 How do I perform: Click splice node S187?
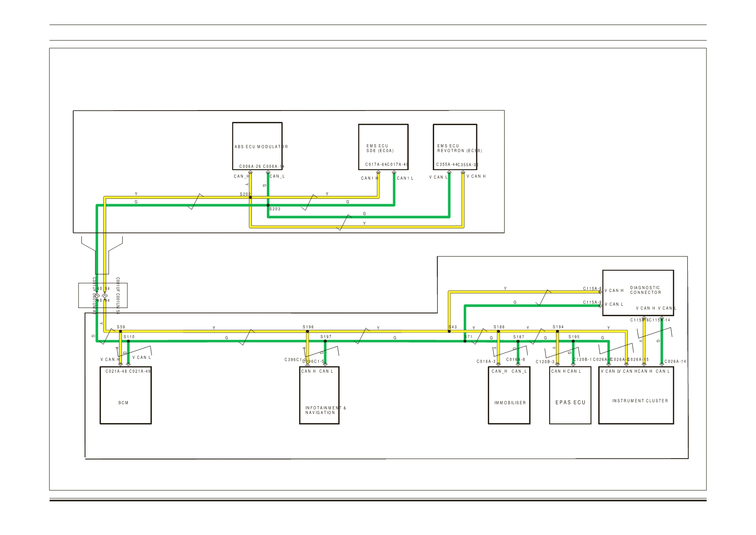(x=518, y=341)
